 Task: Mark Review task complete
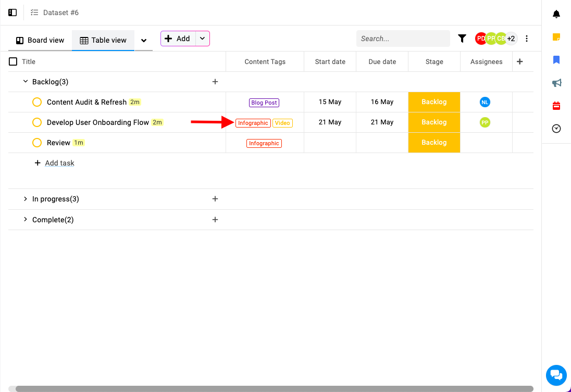37,143
